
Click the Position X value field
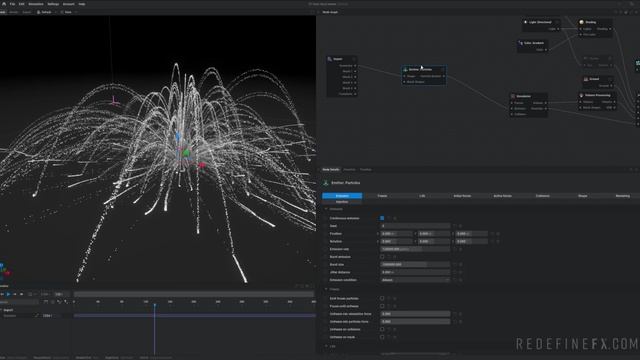[x=396, y=234]
